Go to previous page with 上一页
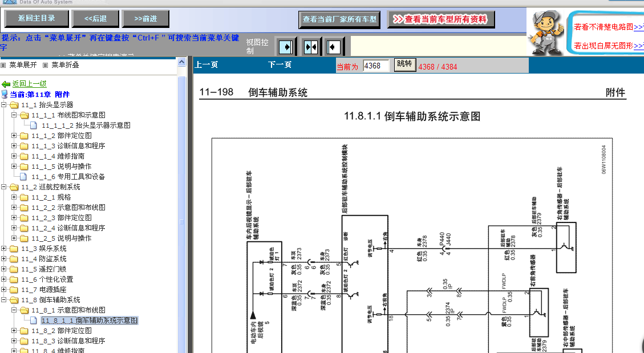This screenshot has width=644, height=353. click(206, 65)
